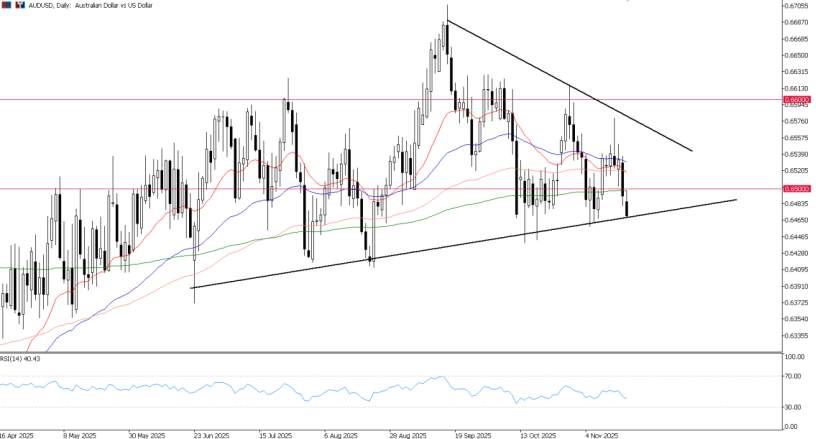Click the 0.65390 price axis value
Viewport: 816px width, 439px height.
(x=797, y=154)
